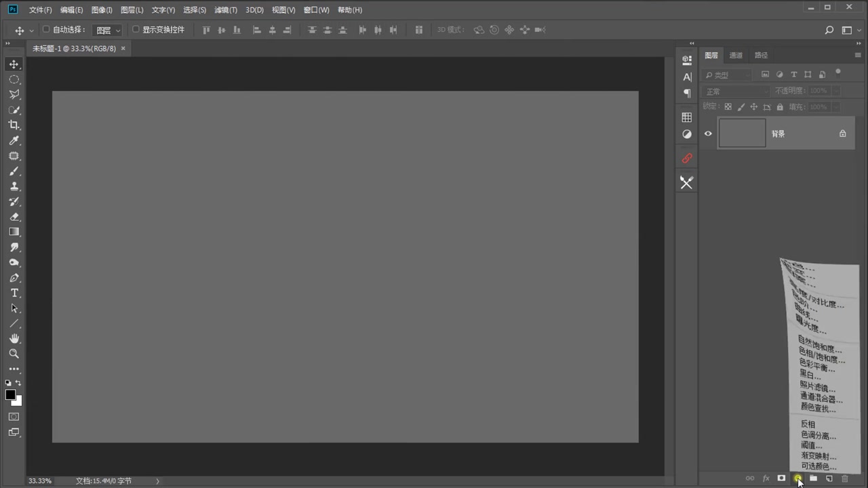The width and height of the screenshot is (868, 488).
Task: Click the 33.33% zoom level field
Action: (x=39, y=481)
